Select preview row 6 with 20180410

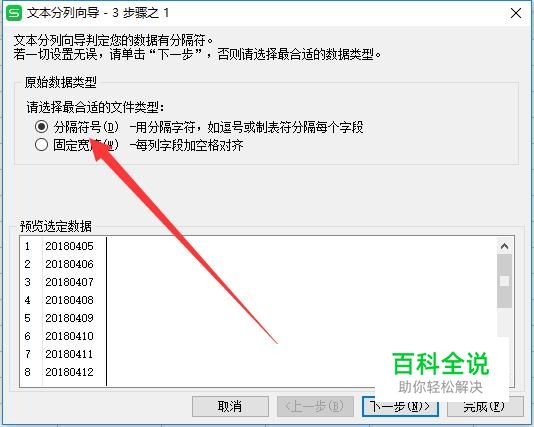pos(59,336)
